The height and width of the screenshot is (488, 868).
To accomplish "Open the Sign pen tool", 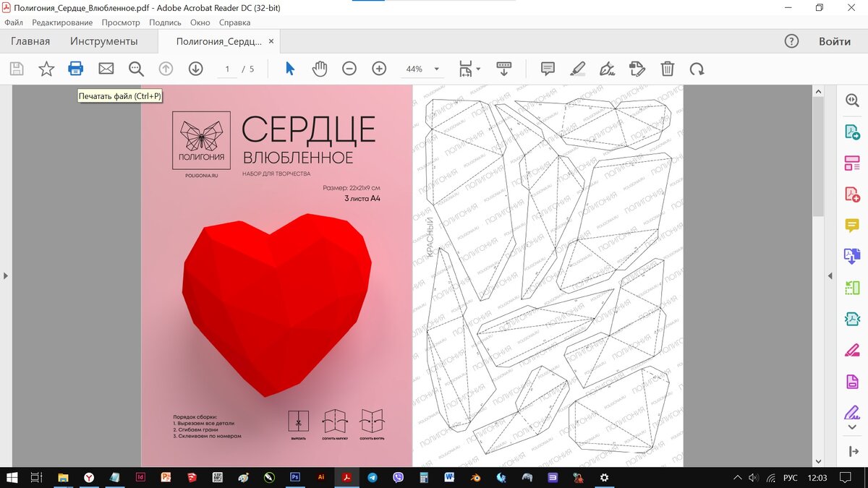I will click(x=607, y=69).
